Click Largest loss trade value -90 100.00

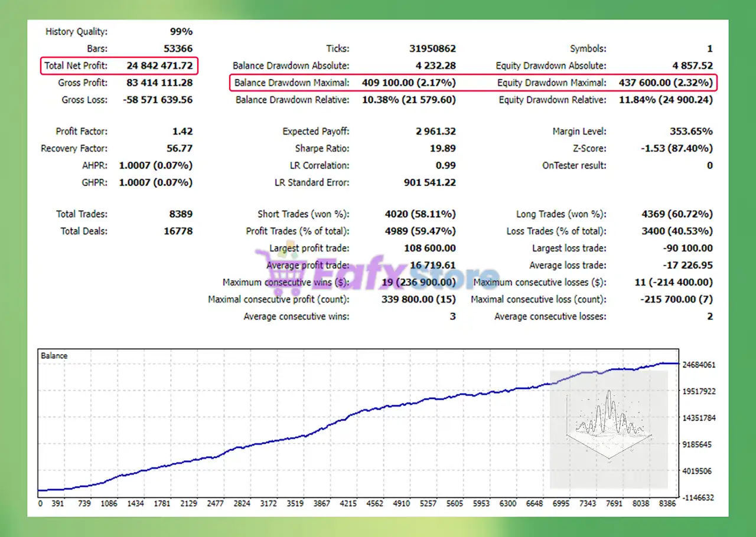688,248
